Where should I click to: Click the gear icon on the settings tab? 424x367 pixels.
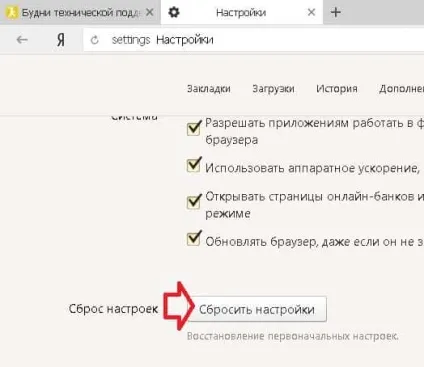(174, 12)
